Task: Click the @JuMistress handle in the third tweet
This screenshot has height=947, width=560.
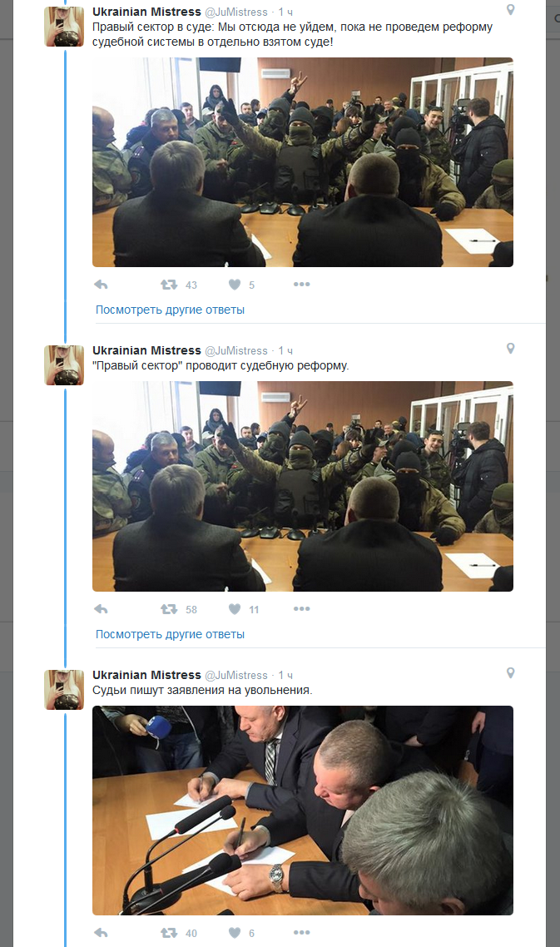Action: point(236,675)
